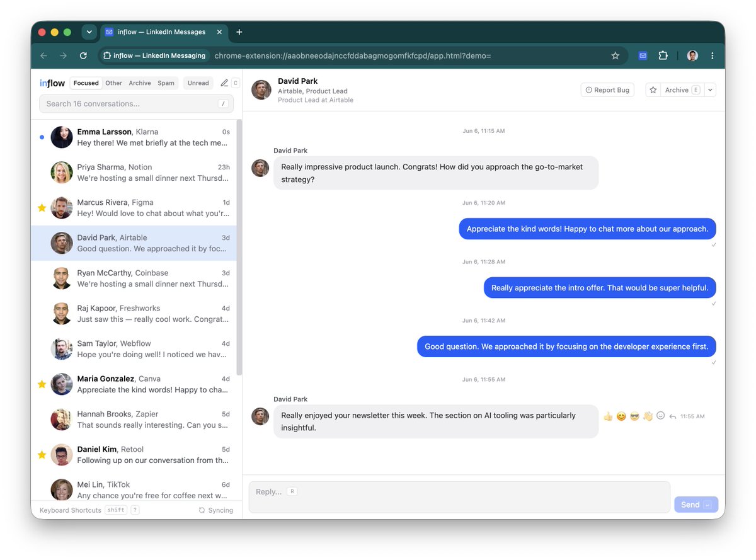Toggle the Unread filter

[x=198, y=83]
